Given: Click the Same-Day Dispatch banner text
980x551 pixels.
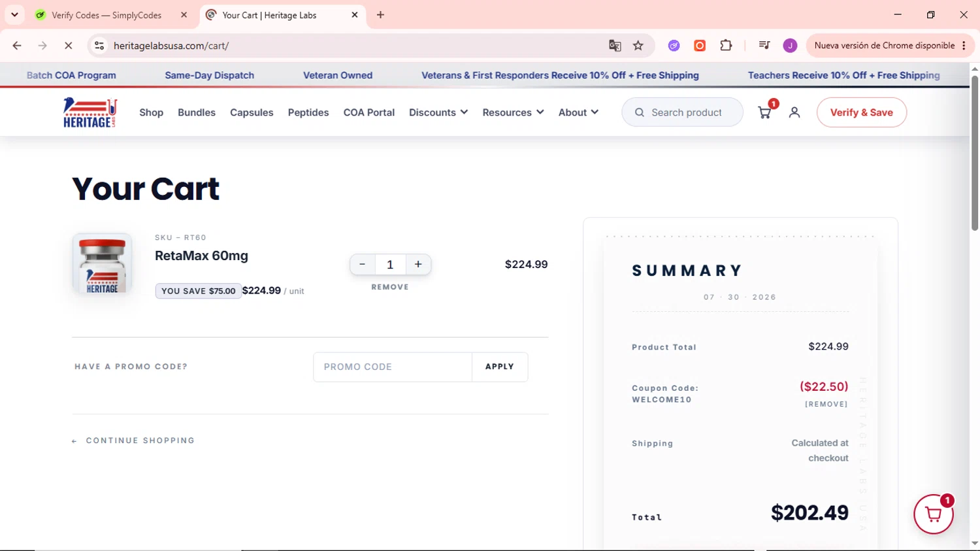Looking at the screenshot, I should click(210, 75).
